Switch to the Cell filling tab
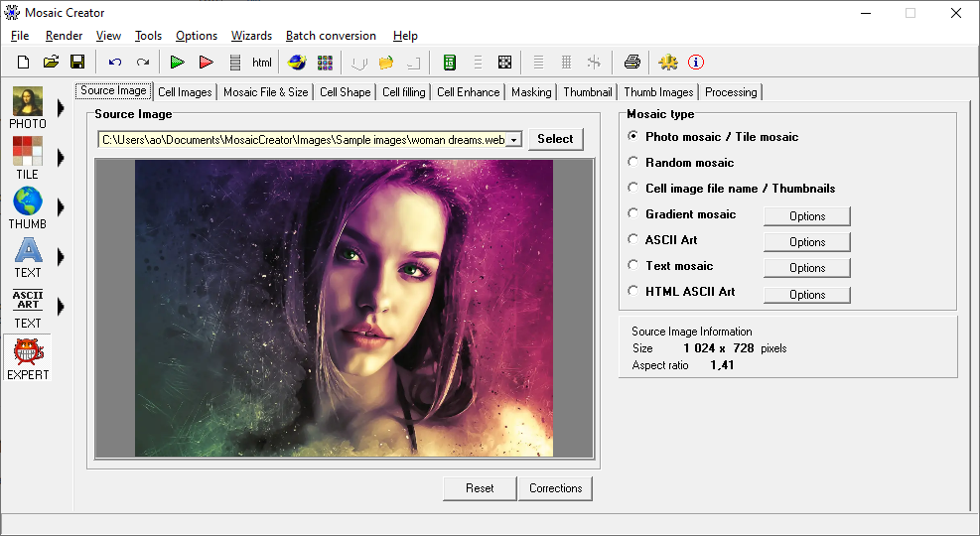 [x=404, y=92]
